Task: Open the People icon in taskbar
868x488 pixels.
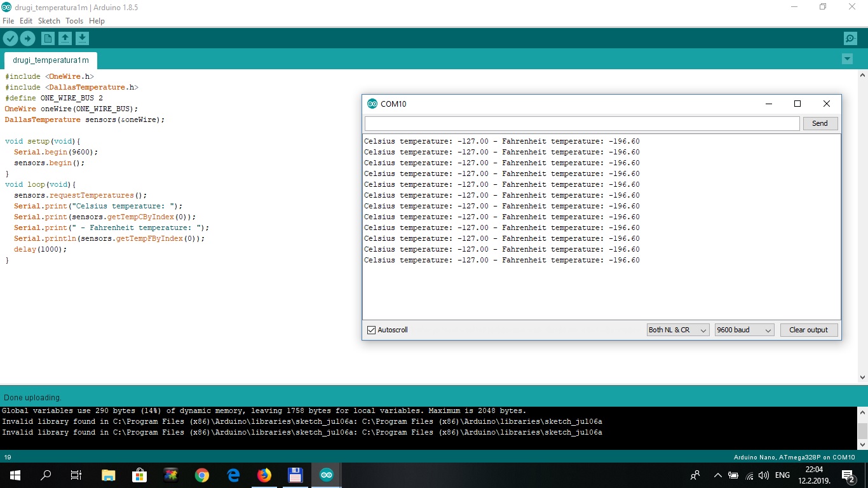Action: (696, 475)
